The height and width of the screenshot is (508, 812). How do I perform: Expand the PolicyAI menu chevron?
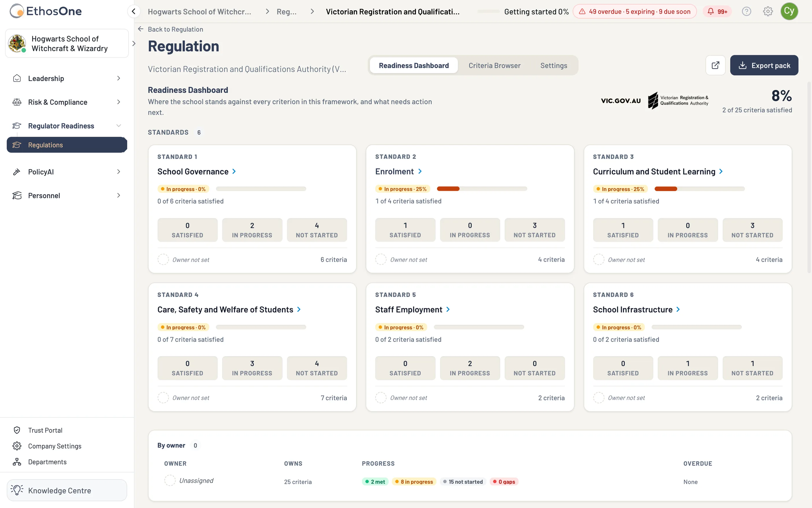tap(118, 172)
